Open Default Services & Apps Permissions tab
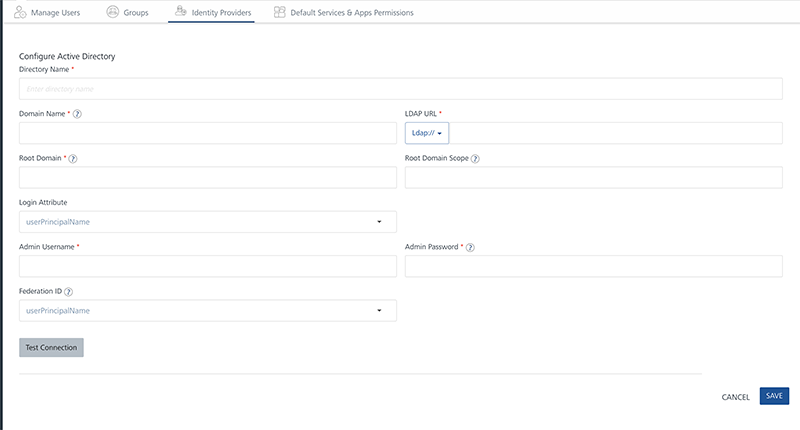This screenshot has height=430, width=800. click(351, 12)
